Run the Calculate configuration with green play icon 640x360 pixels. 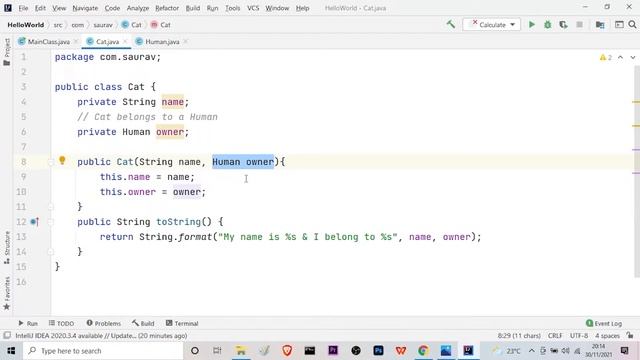coord(532,24)
